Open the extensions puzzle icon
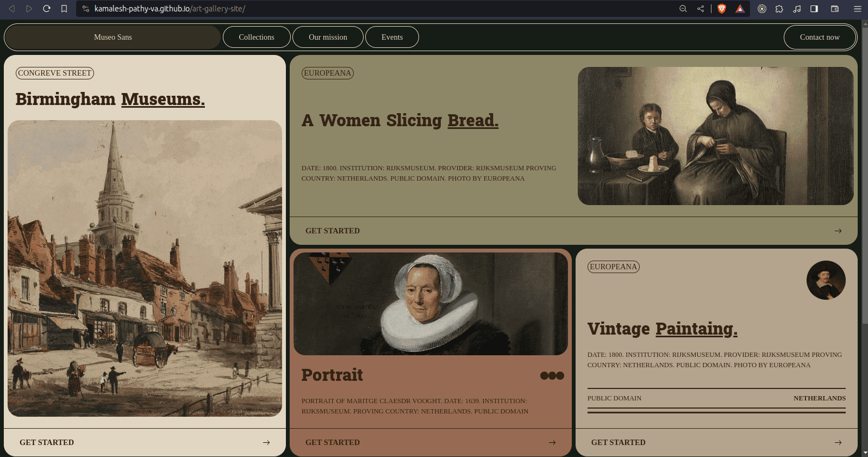 point(779,9)
